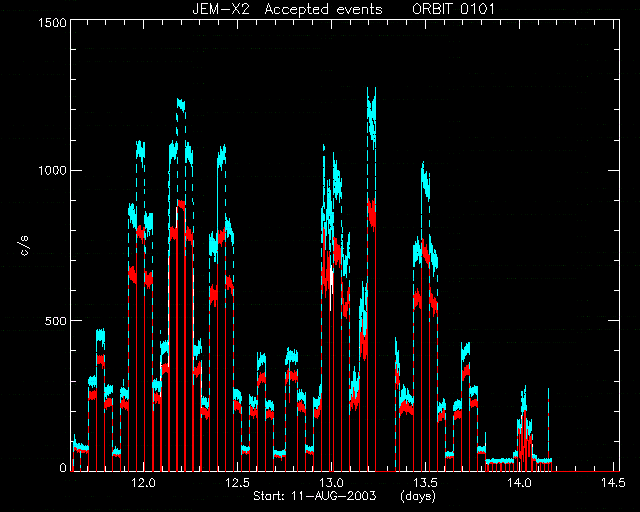Click the cyan peak near day 13.5

click(x=425, y=180)
